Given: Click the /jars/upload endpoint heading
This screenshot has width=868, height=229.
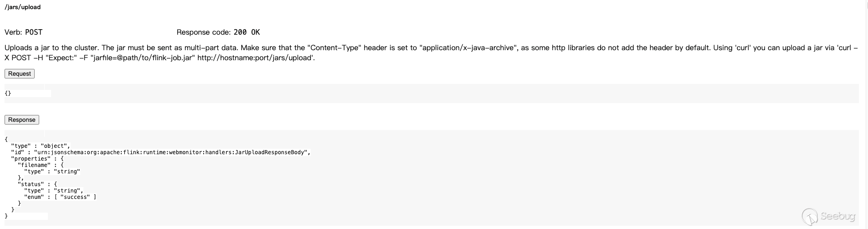Looking at the screenshot, I should tap(22, 7).
